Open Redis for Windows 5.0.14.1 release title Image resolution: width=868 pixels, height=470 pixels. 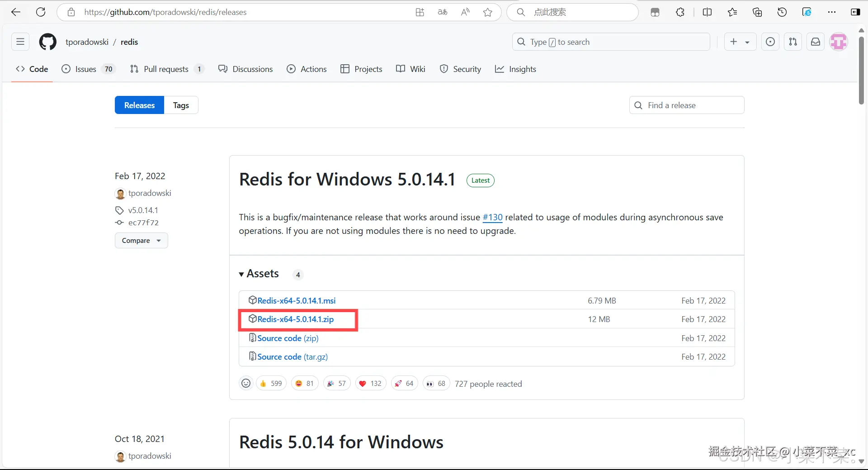(347, 179)
